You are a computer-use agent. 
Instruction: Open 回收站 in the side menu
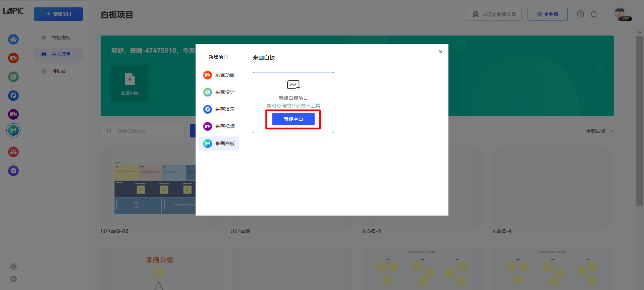(x=58, y=71)
